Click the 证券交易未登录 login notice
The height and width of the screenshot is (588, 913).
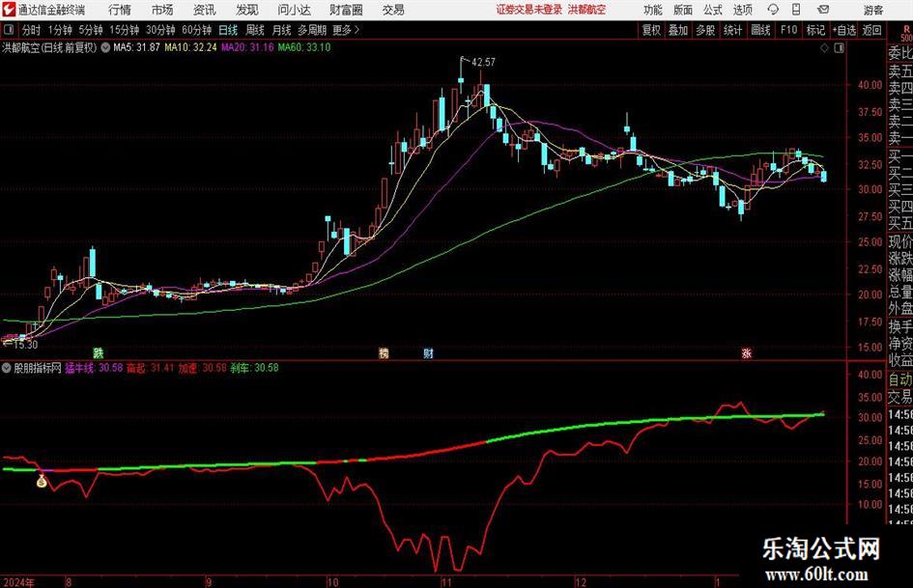pos(529,10)
